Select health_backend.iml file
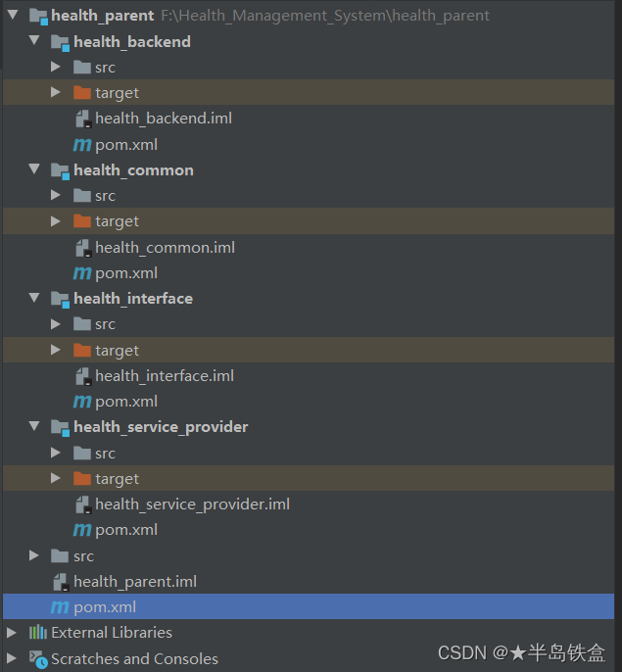 click(x=164, y=119)
